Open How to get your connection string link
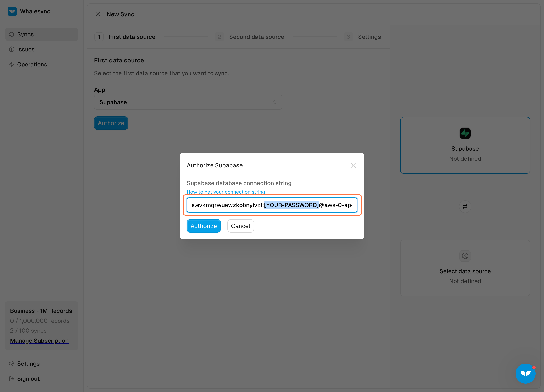Screen dimensions: 544x392 (226, 192)
